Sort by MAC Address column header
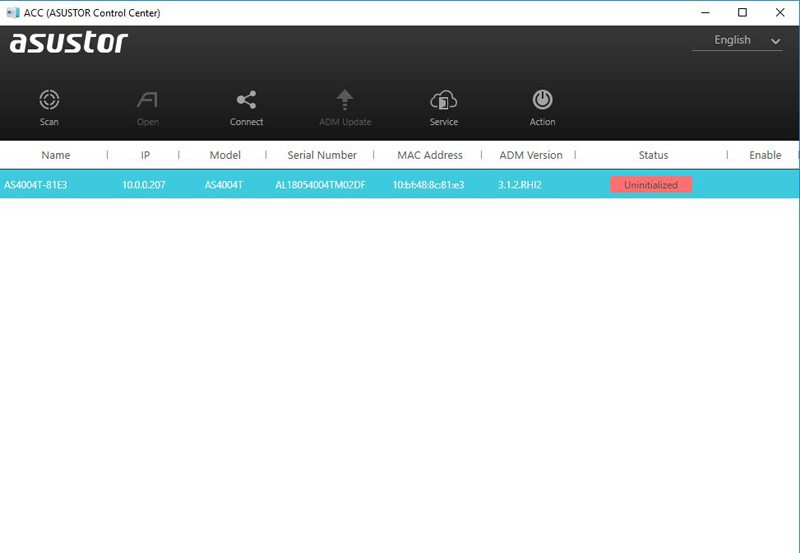The image size is (800, 553). [430, 155]
